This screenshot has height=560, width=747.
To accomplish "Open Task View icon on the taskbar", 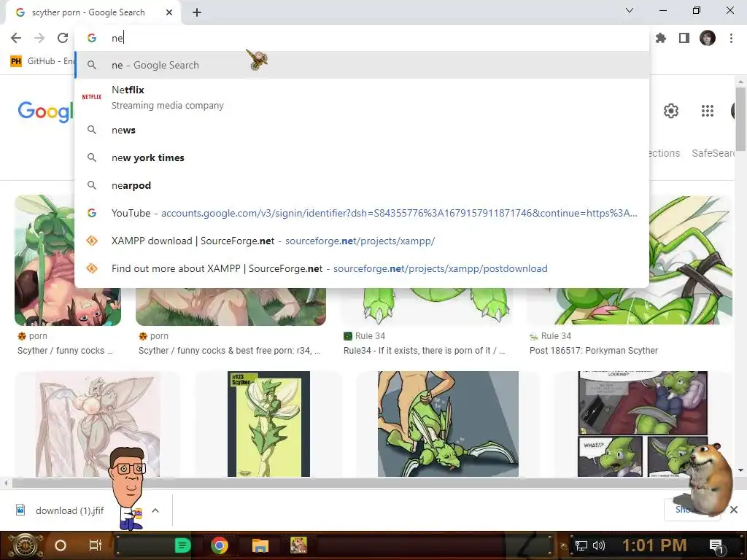I will pos(96,545).
